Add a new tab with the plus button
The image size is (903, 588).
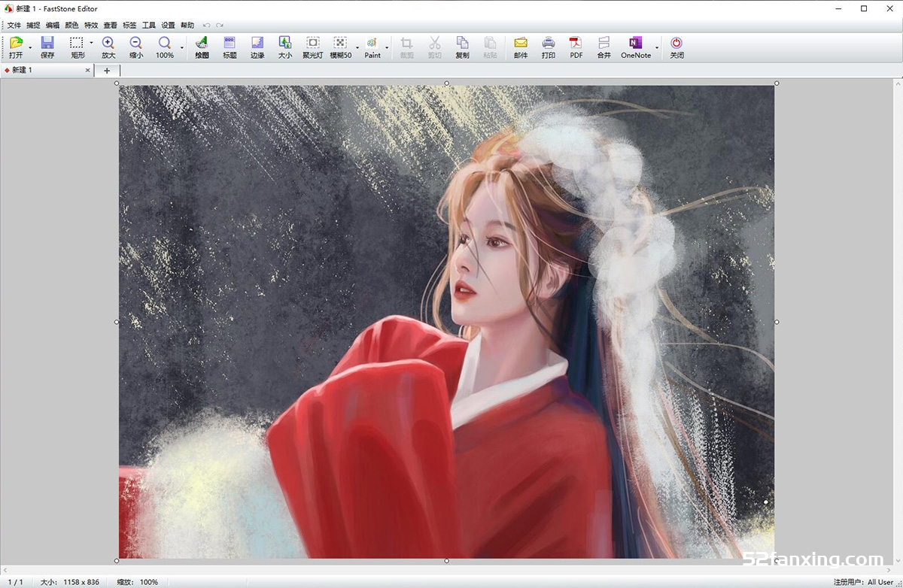click(107, 70)
